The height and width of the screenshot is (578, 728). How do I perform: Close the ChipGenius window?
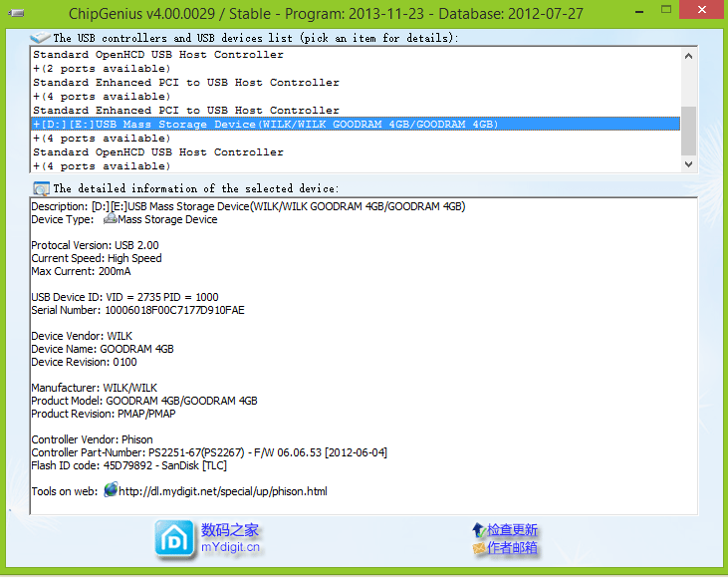tap(701, 9)
